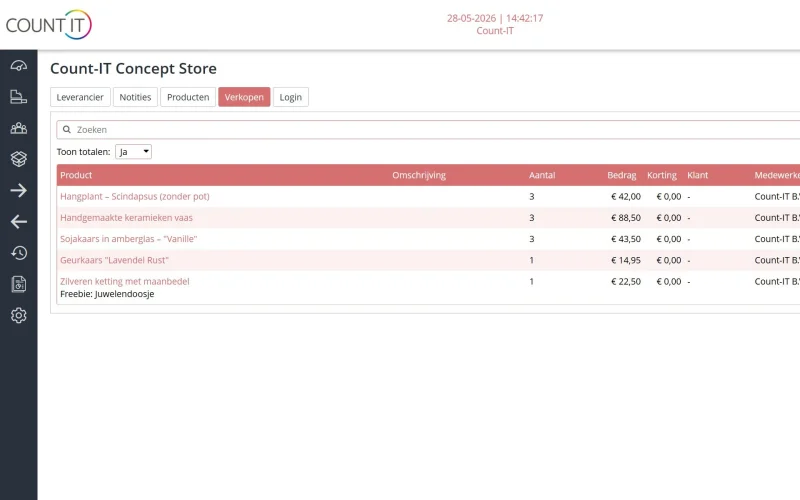Open the cash register icon in sidebar
Screen dimensions: 800x500
18,96
